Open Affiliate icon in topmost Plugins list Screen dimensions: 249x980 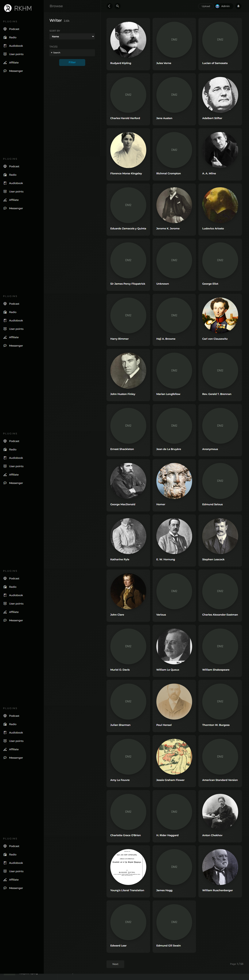point(5,62)
